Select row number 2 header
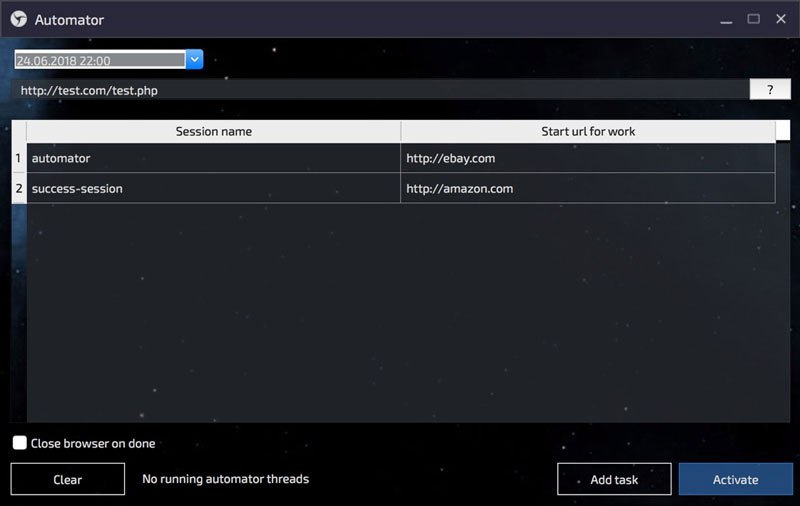 pyautogui.click(x=19, y=188)
